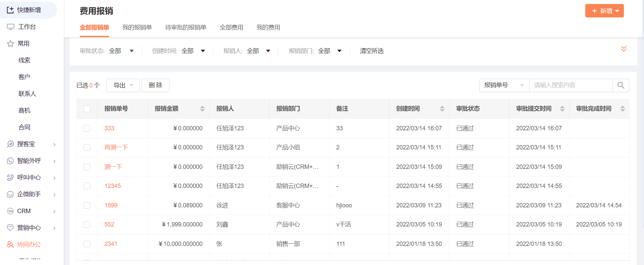
Task: Click the orange 新增 button
Action: click(604, 11)
